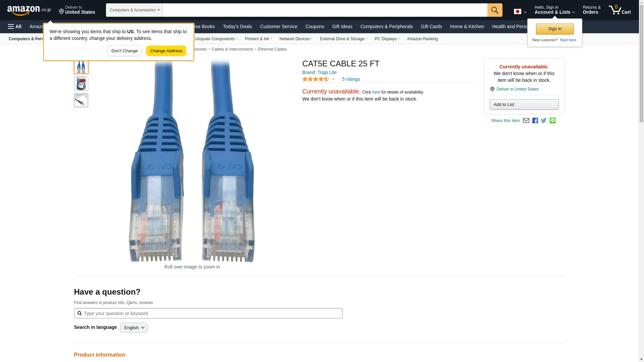Open the Japan flag language selector
This screenshot has width=644, height=362.
click(520, 12)
